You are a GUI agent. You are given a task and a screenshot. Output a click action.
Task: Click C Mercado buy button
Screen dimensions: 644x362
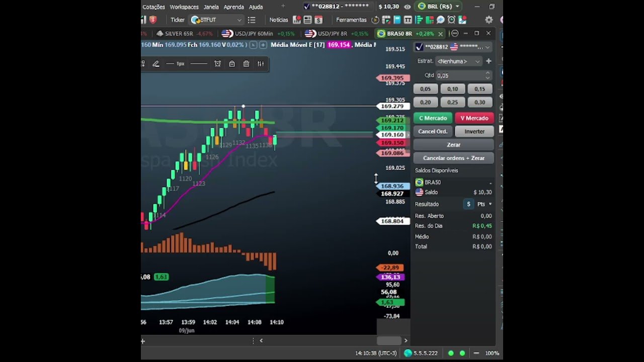[433, 118]
